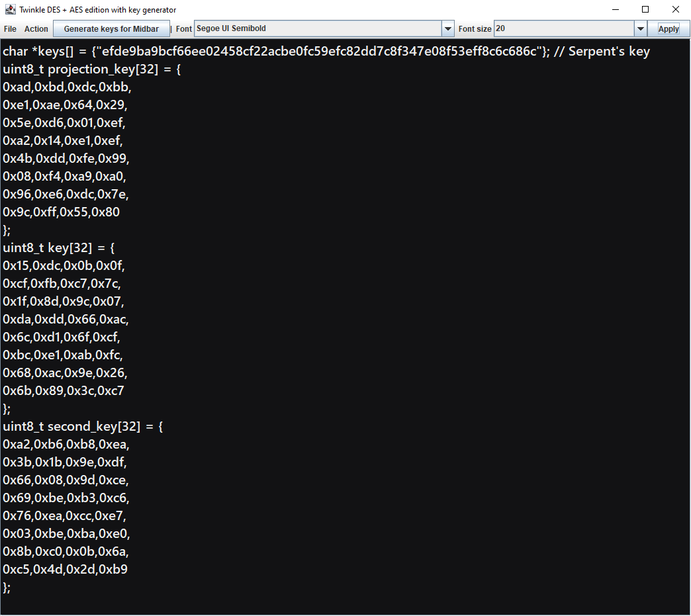The height and width of the screenshot is (616, 691).
Task: Click the line '0x5e,0xd6,0x01,0xef,'
Action: click(64, 123)
